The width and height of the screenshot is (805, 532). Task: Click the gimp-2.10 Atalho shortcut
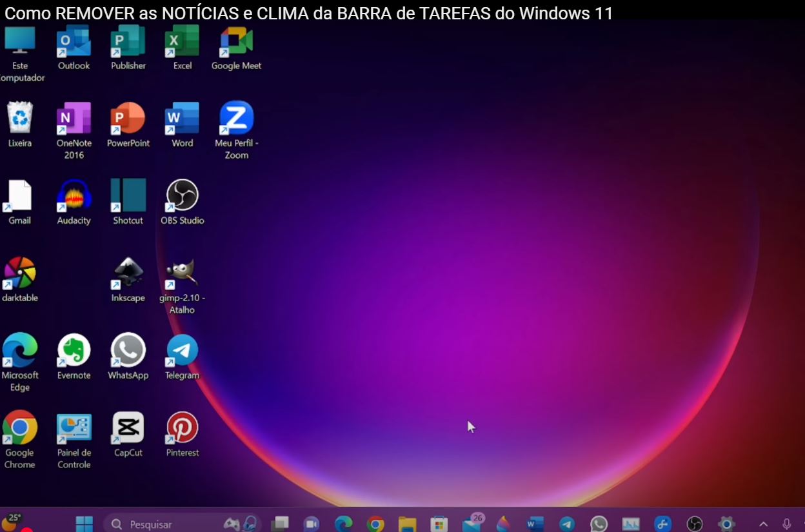(x=183, y=286)
